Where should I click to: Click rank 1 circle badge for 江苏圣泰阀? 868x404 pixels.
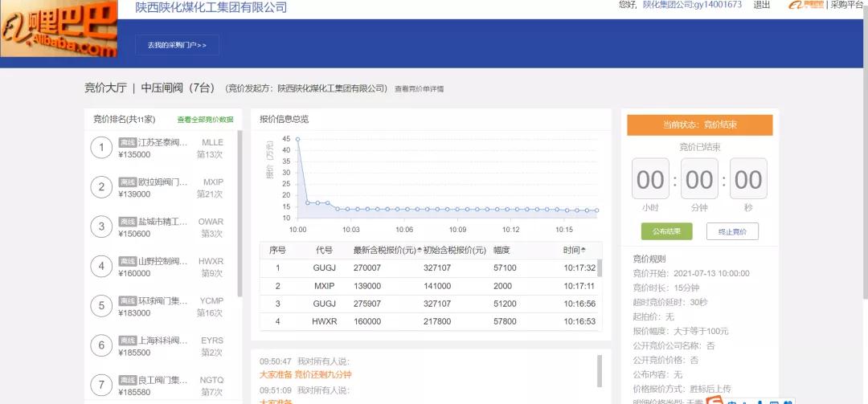101,149
